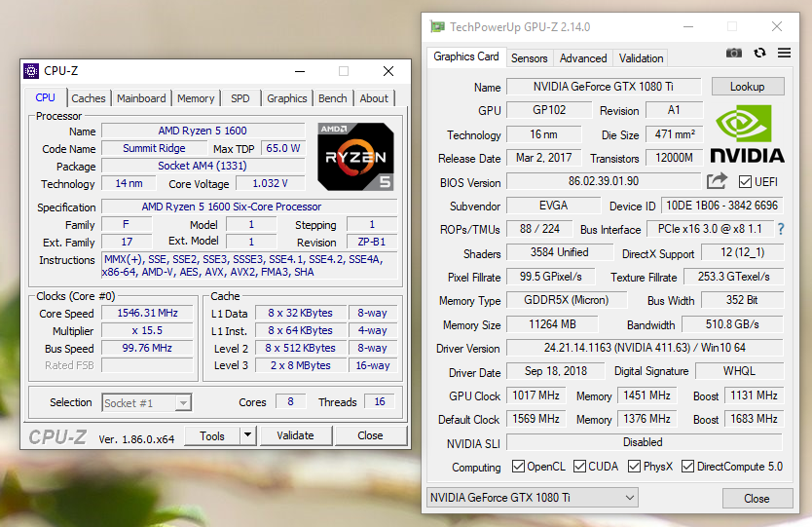
Task: Click the Shaders value 3584 Unified
Action: coord(559,252)
